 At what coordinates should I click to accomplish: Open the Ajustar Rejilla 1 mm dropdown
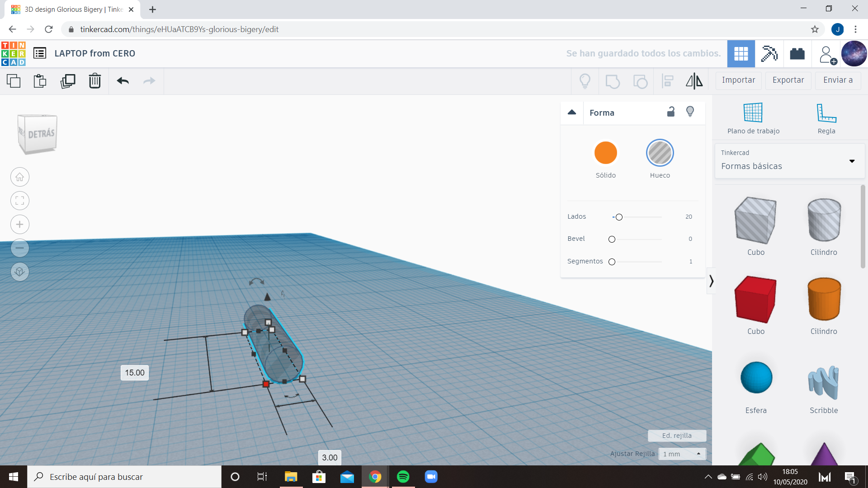click(x=682, y=454)
